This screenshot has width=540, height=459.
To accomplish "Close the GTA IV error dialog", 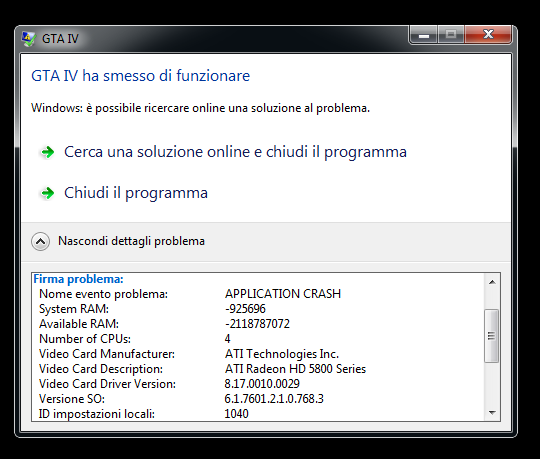I will [488, 35].
